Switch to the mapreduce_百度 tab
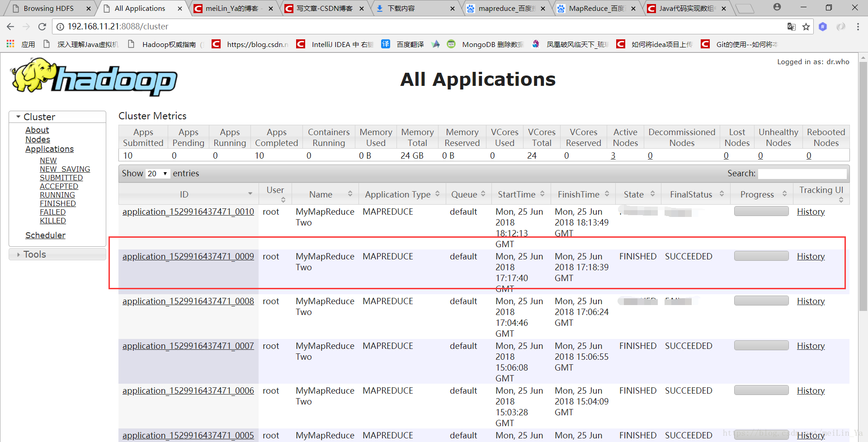The image size is (868, 442). (x=506, y=9)
